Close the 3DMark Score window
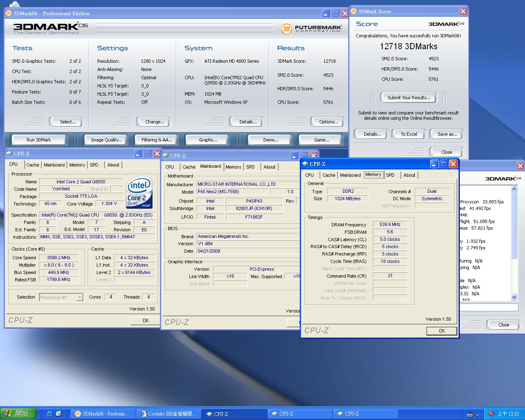The width and height of the screenshot is (525, 420). [463, 11]
